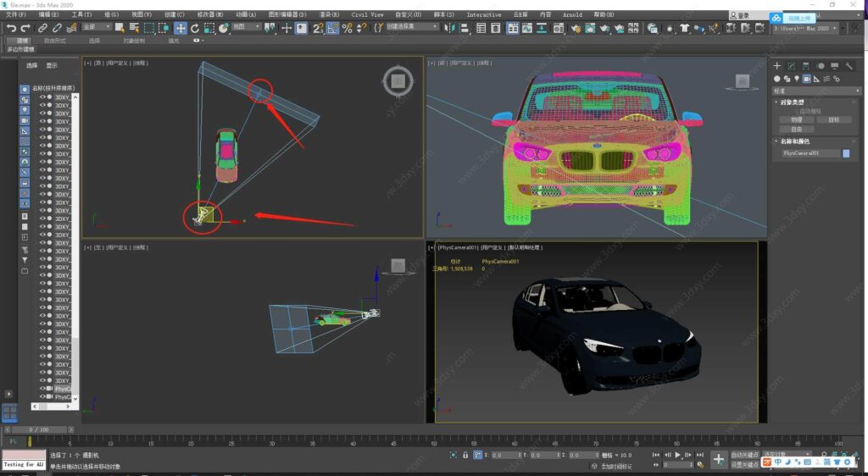
Task: Click the Undo arrow in the main toolbar
Action: (11, 28)
